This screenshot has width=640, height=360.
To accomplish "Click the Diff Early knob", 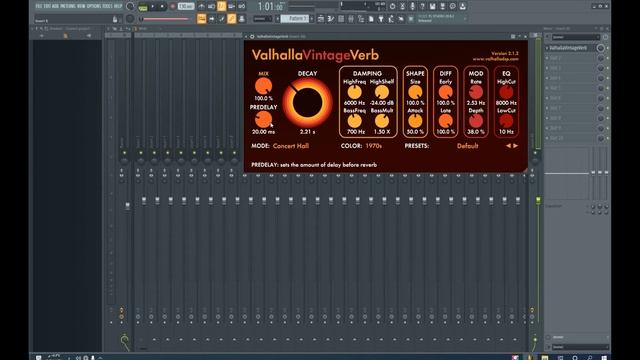I will 445,92.
